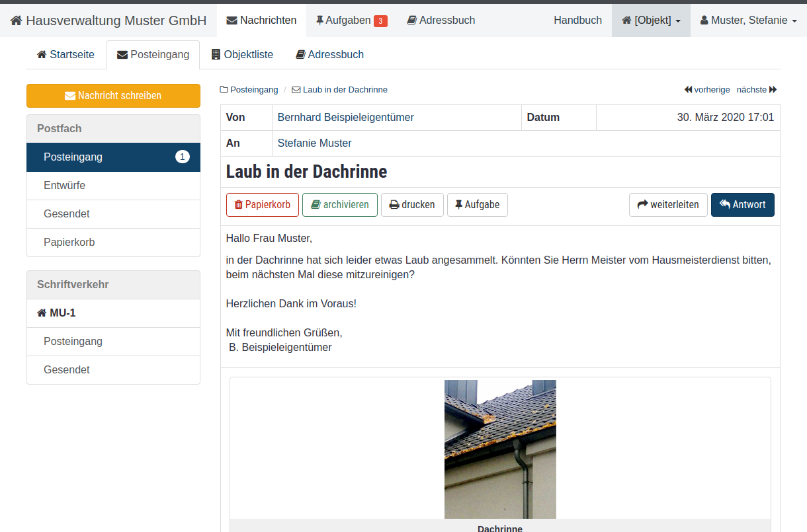Go to previous message with vorherige arrows

[706, 89]
